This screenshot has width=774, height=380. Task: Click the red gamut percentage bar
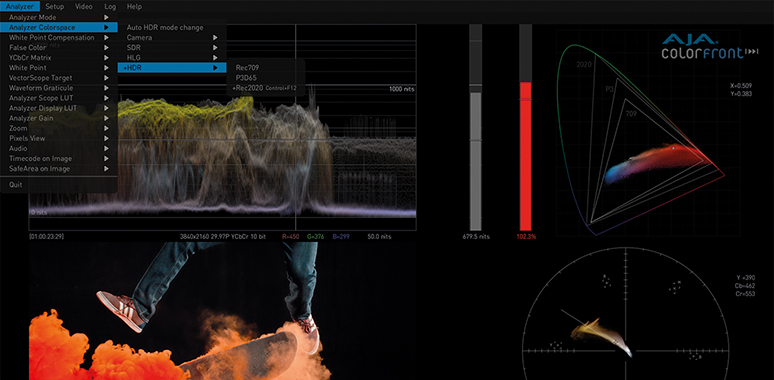[525, 156]
